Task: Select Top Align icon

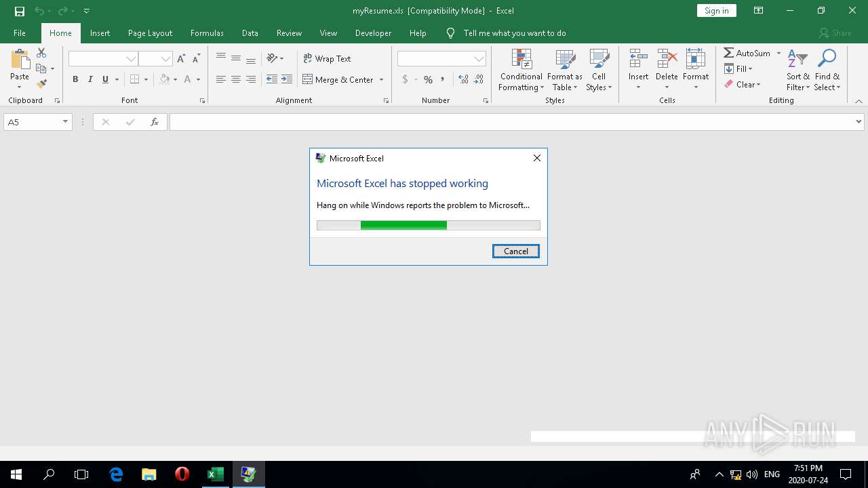Action: (221, 58)
